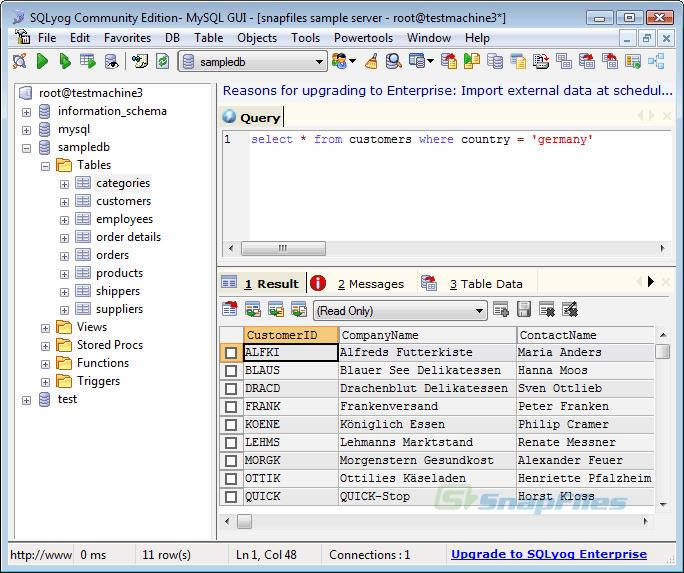Click the magnifier data search icon
684x573 pixels.
point(393,61)
